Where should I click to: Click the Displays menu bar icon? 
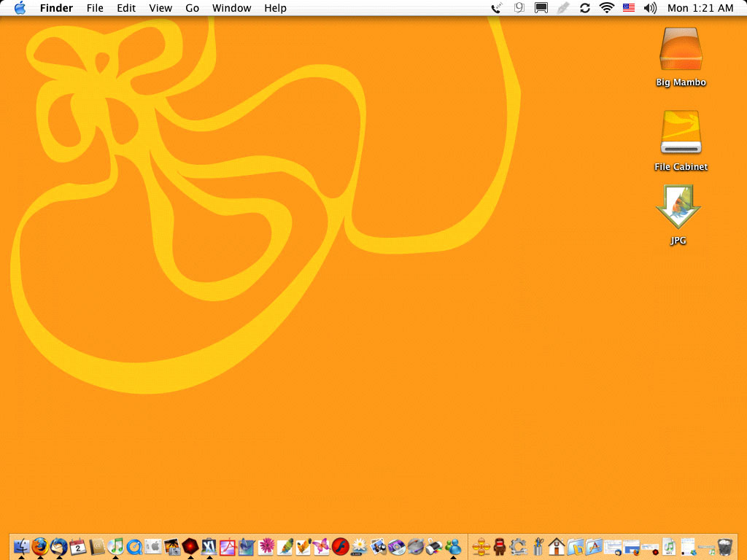pyautogui.click(x=541, y=7)
